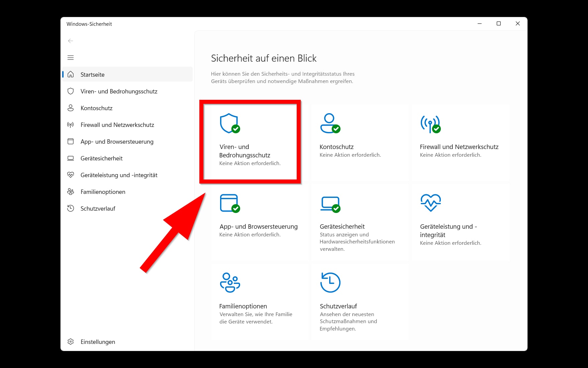Image resolution: width=588 pixels, height=368 pixels.
Task: Open Firewall und Netzwerkschutz sidebar entry
Action: click(x=127, y=125)
